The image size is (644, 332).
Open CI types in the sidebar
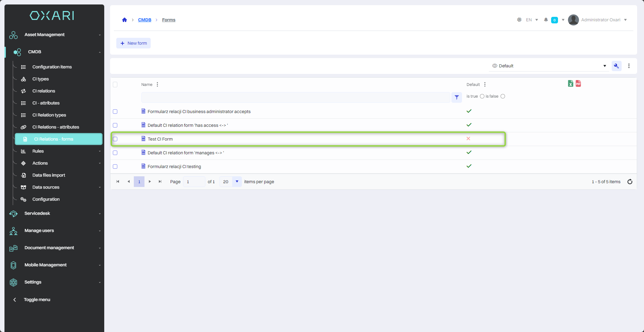41,79
